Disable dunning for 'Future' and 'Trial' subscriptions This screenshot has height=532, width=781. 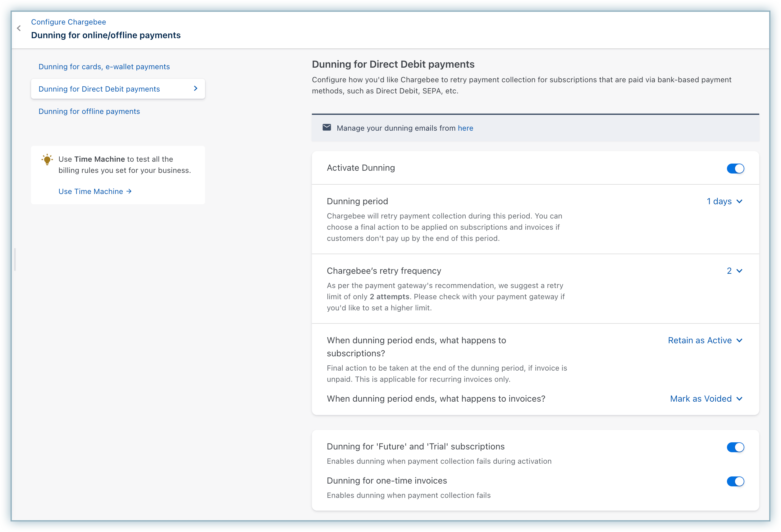tap(735, 447)
